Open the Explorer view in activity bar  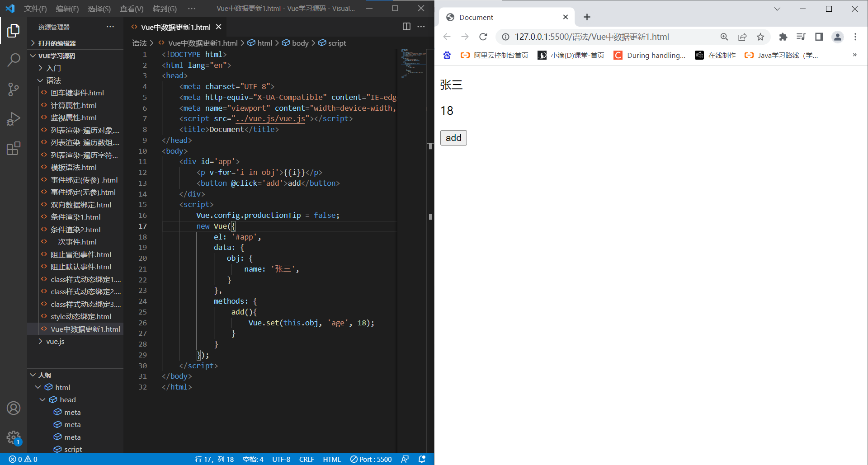click(14, 31)
